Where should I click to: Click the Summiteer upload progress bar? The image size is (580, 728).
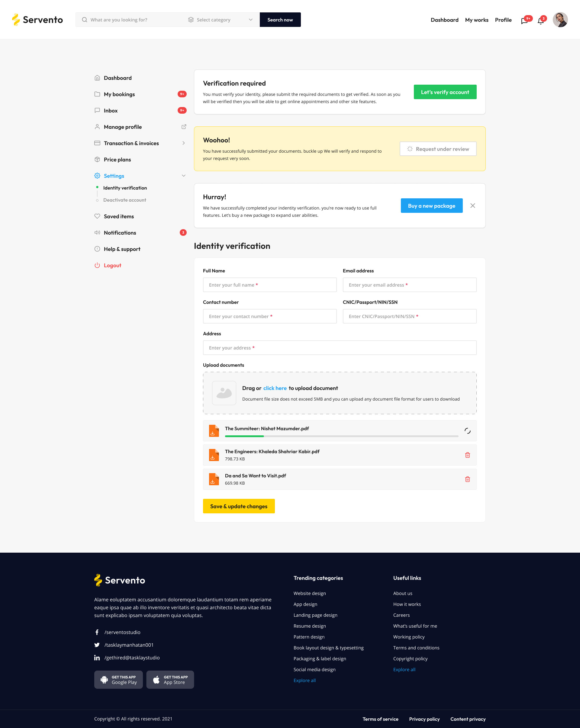coord(341,436)
